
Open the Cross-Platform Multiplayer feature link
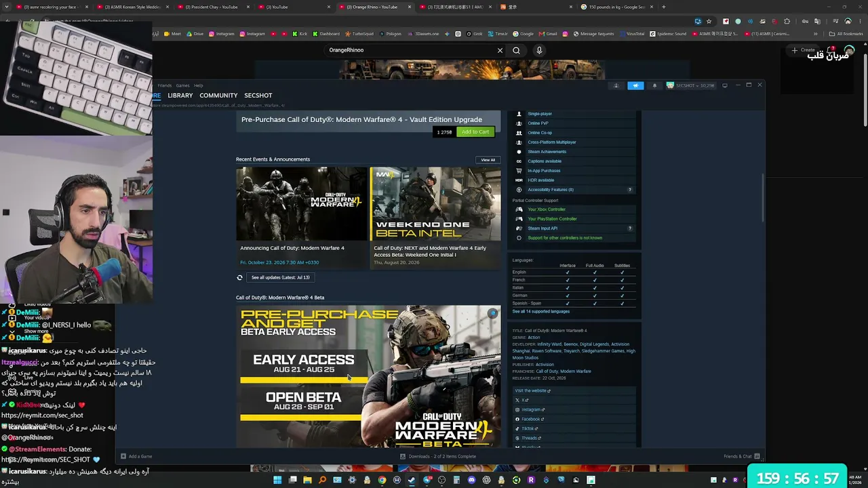[552, 142]
